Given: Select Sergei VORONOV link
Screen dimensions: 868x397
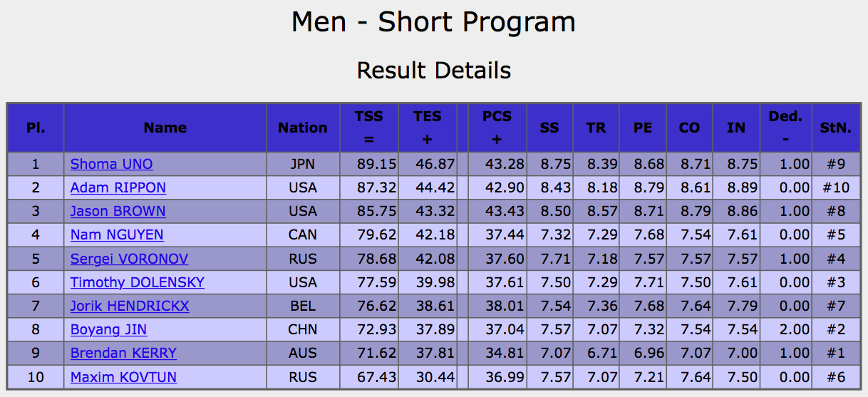Looking at the screenshot, I should 129,258.
